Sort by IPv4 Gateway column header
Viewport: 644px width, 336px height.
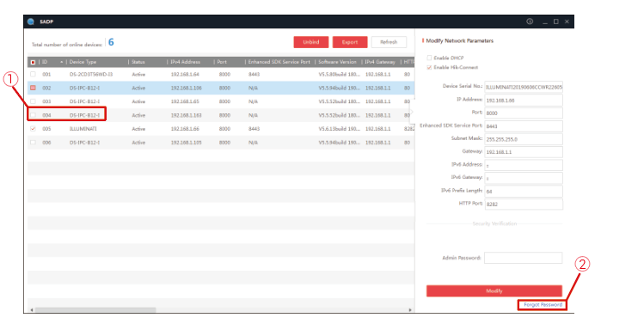380,62
